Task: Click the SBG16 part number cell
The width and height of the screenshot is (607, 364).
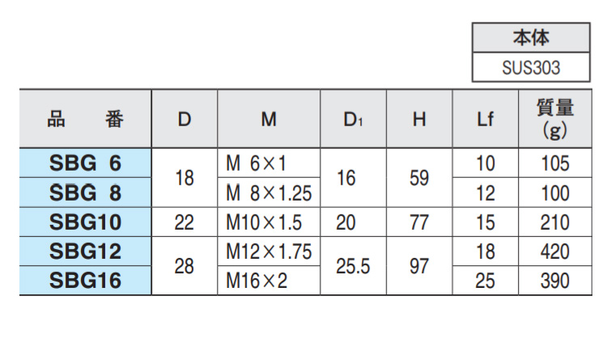Action: tap(85, 281)
